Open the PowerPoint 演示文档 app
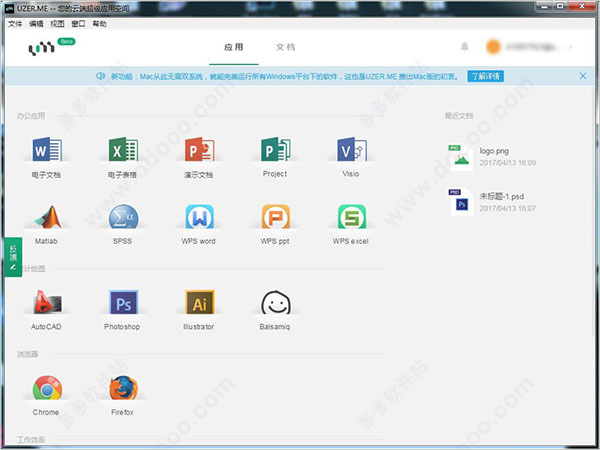The image size is (600, 450). (x=199, y=150)
